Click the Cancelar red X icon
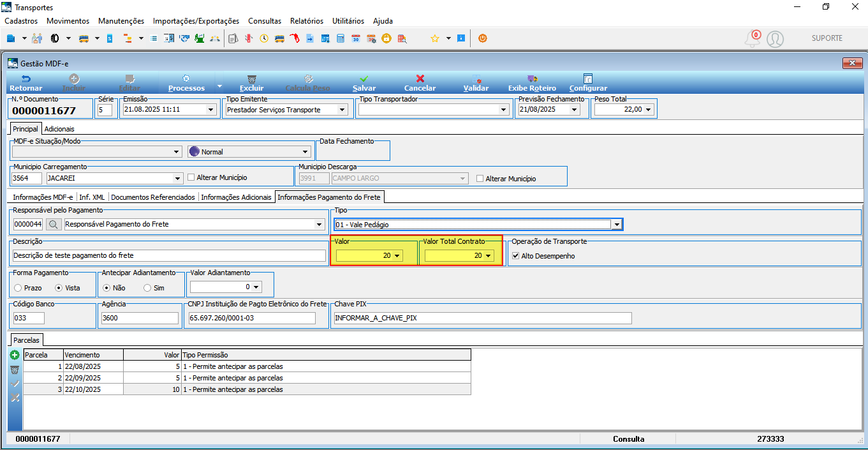868x450 pixels. (x=420, y=79)
